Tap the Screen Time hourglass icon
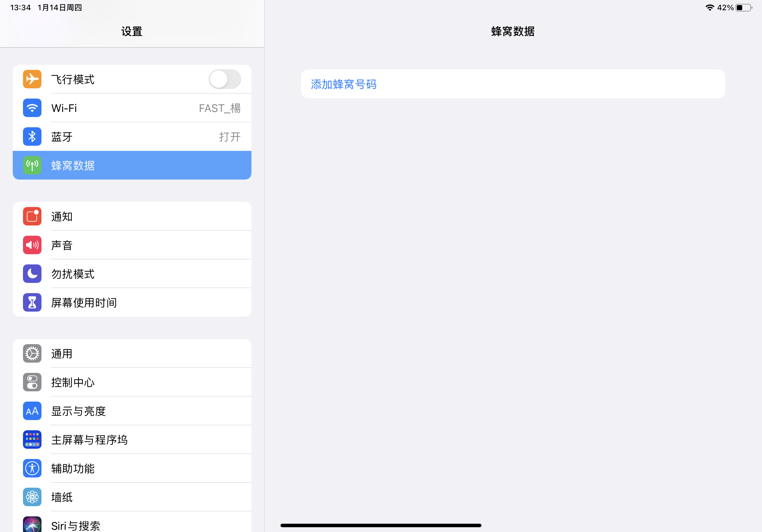Viewport: 762px width, 532px height. tap(32, 302)
